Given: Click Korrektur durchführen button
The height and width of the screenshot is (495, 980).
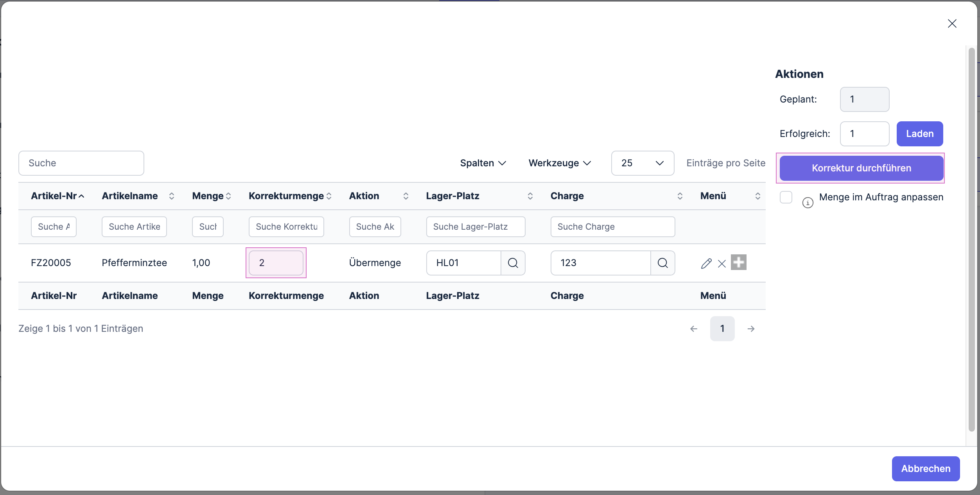Looking at the screenshot, I should coord(861,168).
